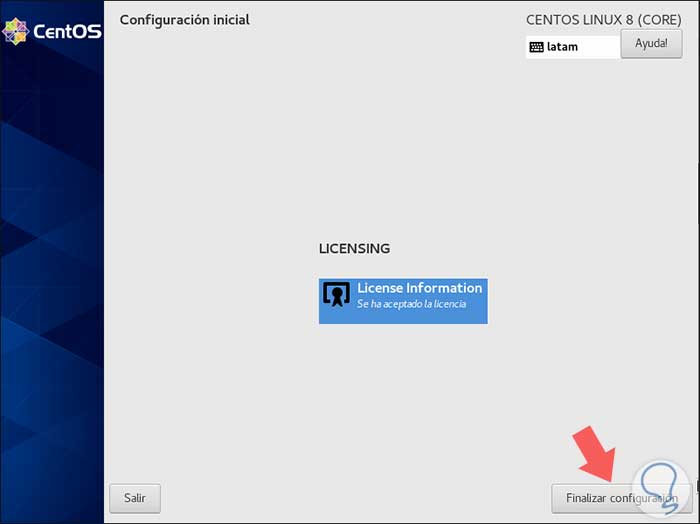Click the Configuración inicial title
The image size is (700, 524).
coord(184,20)
